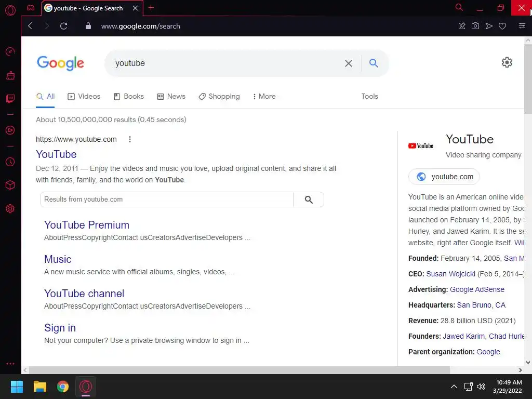The width and height of the screenshot is (532, 399).
Task: Go back to previous page
Action: click(x=30, y=26)
